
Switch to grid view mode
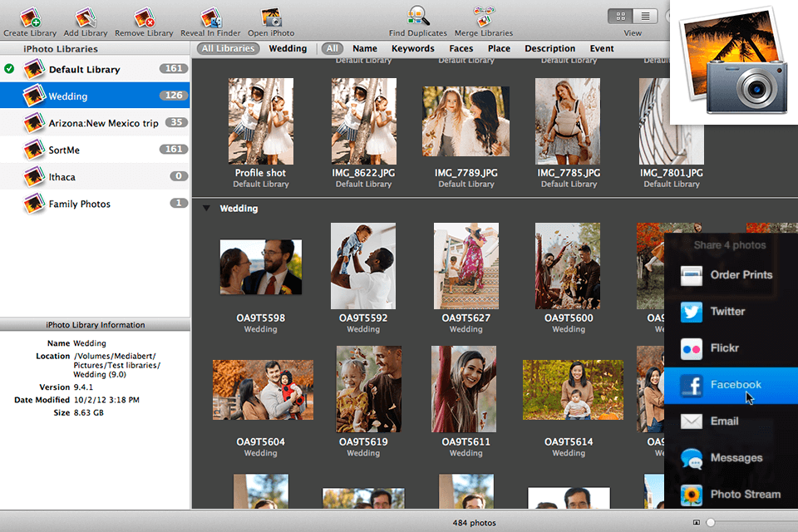[x=620, y=17]
